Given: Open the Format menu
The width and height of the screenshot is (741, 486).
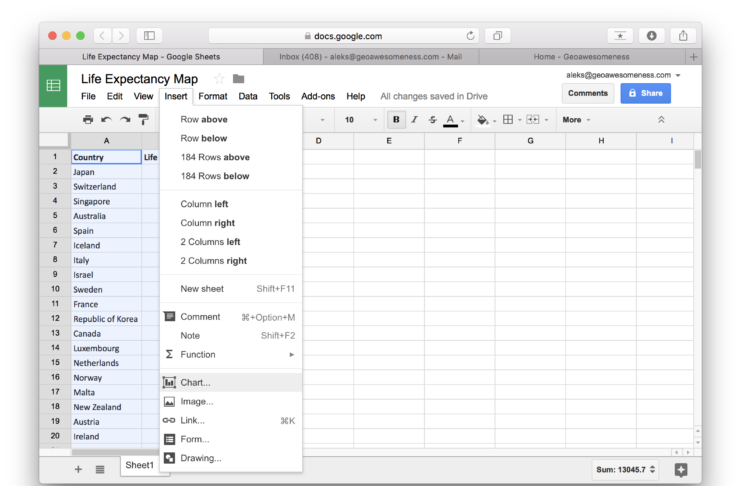Looking at the screenshot, I should (x=212, y=96).
